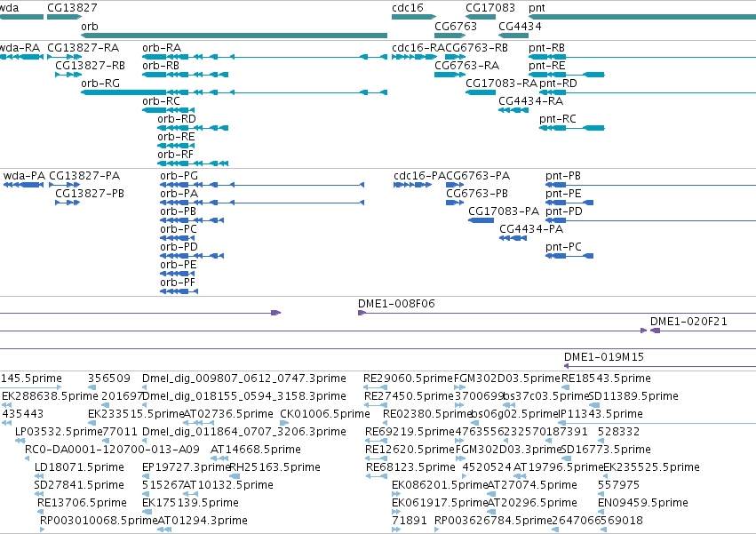The image size is (756, 534).
Task: Select the CG13827-PB protein label
Action: coord(90,194)
